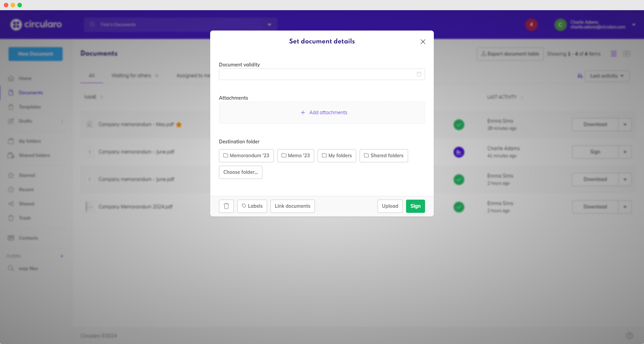Click Add attachments link
The width and height of the screenshot is (644, 344).
[x=324, y=113]
